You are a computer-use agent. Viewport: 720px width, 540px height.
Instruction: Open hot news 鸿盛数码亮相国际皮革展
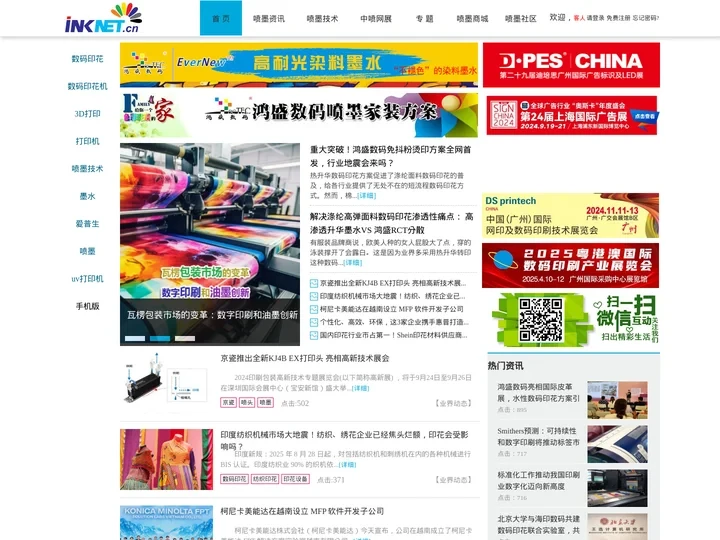[x=538, y=393]
